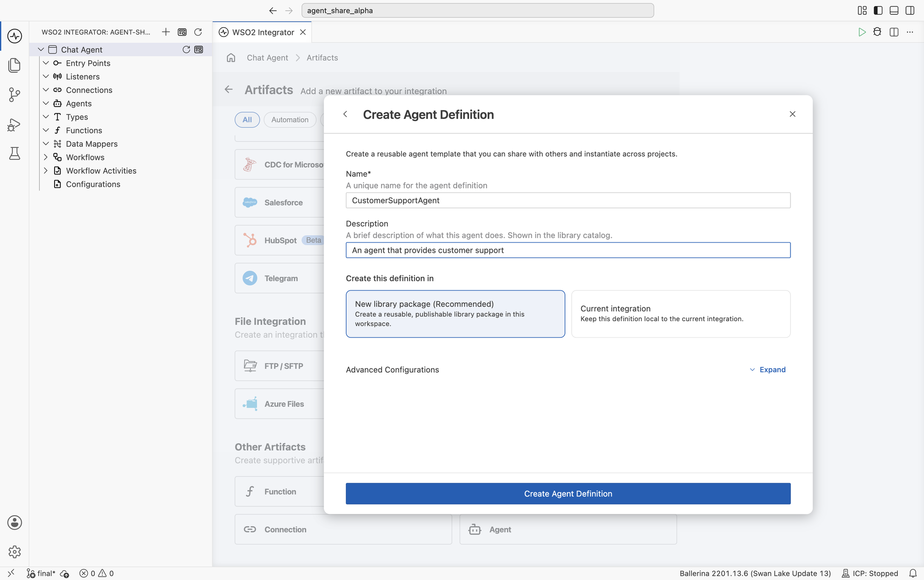Open Run and Debug view icon
The height and width of the screenshot is (580, 924).
pyautogui.click(x=14, y=125)
